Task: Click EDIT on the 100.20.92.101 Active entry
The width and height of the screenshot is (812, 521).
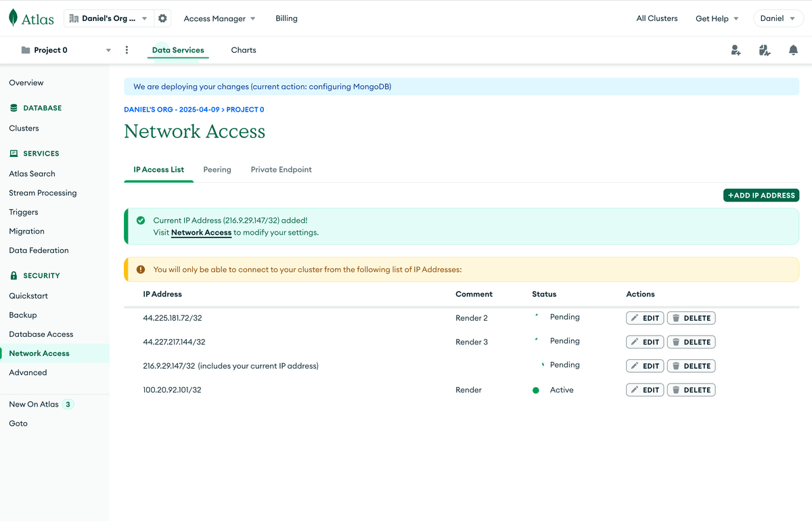Action: tap(644, 389)
